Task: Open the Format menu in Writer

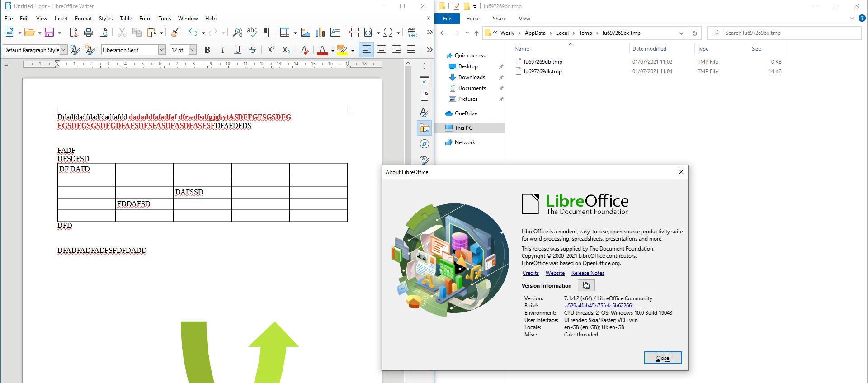Action: (83, 19)
